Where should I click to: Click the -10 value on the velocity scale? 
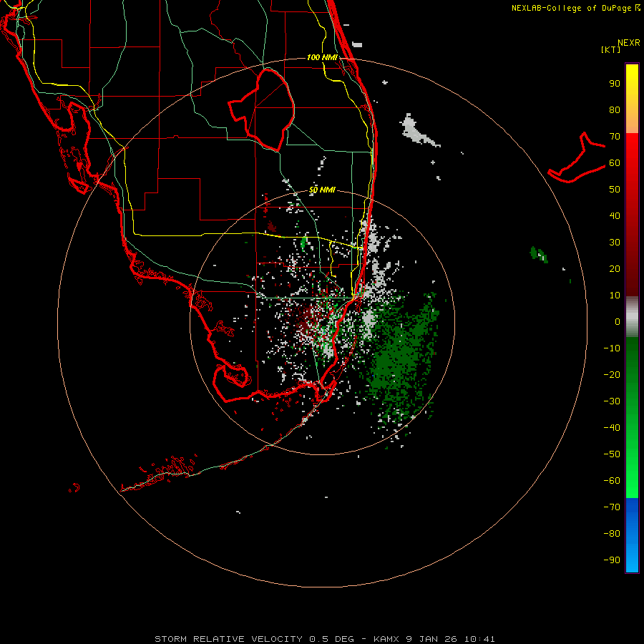coord(612,348)
